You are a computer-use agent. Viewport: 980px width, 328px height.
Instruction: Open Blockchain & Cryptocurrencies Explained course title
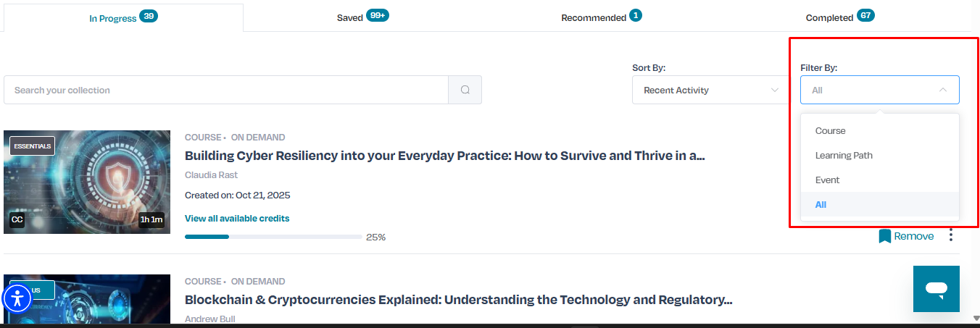point(459,300)
